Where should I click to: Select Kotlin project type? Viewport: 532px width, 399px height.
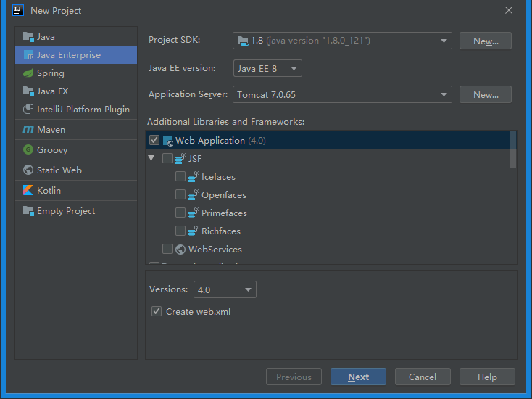tap(76, 191)
